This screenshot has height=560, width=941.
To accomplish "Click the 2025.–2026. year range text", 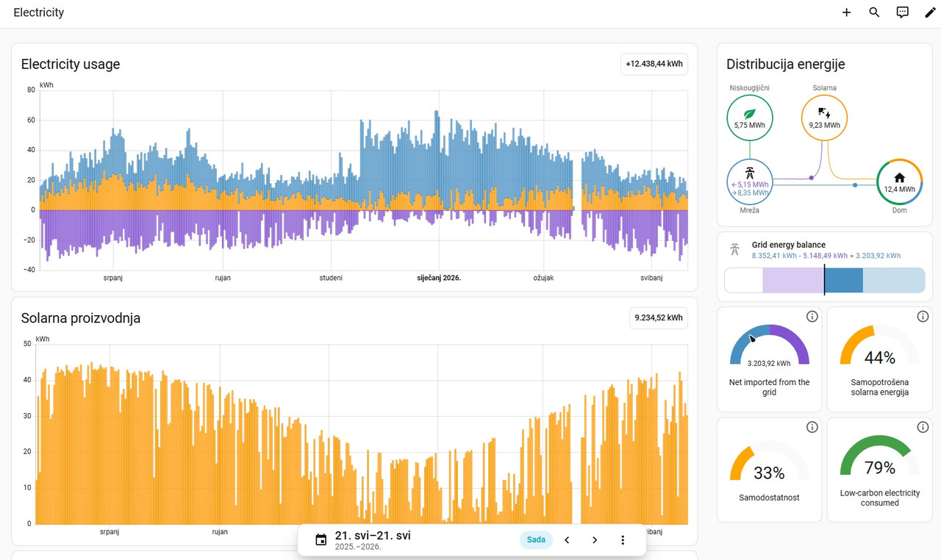I will click(x=358, y=547).
